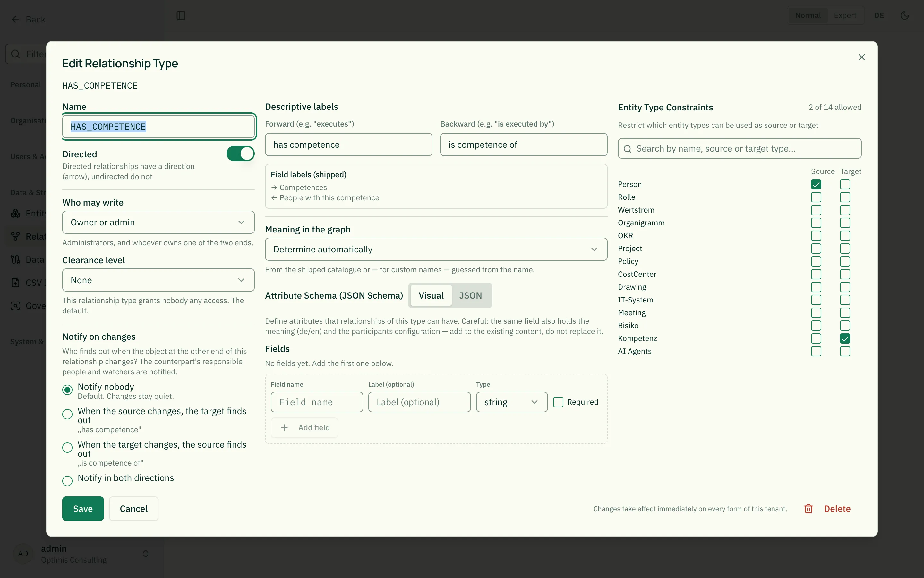The width and height of the screenshot is (924, 578).
Task: Click the Save button
Action: tap(83, 509)
